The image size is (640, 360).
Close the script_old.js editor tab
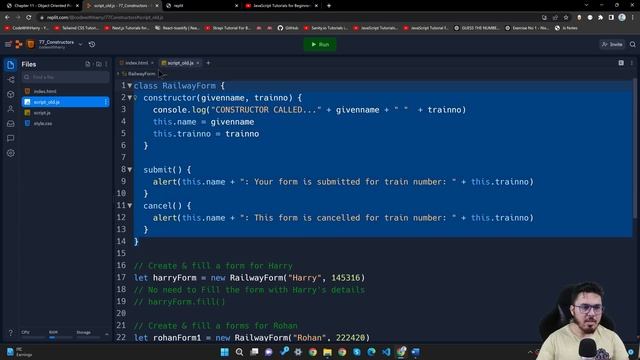click(198, 63)
